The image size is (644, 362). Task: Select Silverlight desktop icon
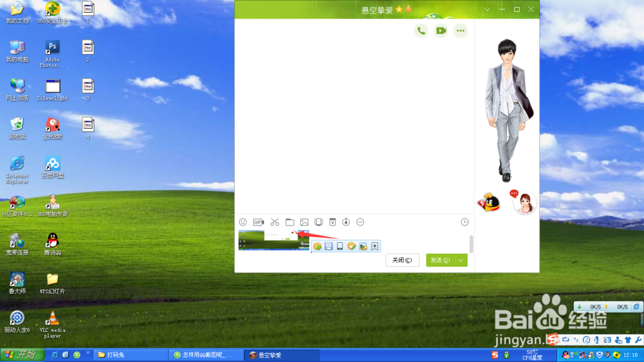coord(53,90)
